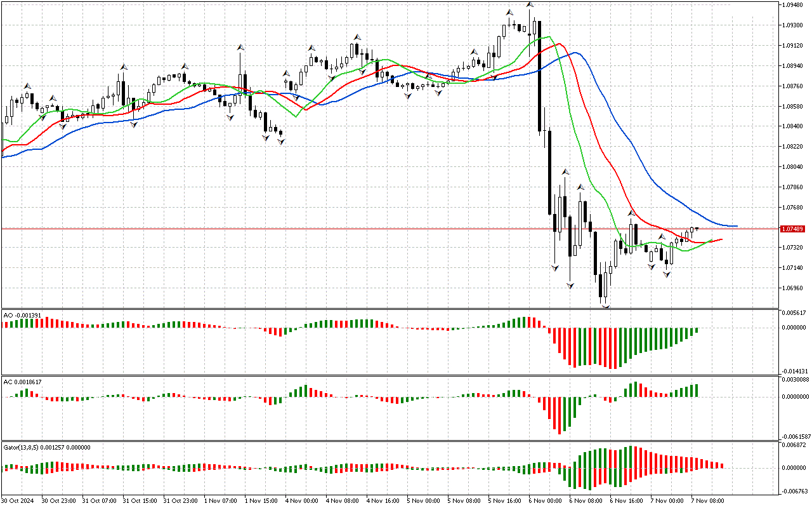Select the 4 Nov 00:00 time label
This screenshot has height=508, width=812.
tap(301, 501)
